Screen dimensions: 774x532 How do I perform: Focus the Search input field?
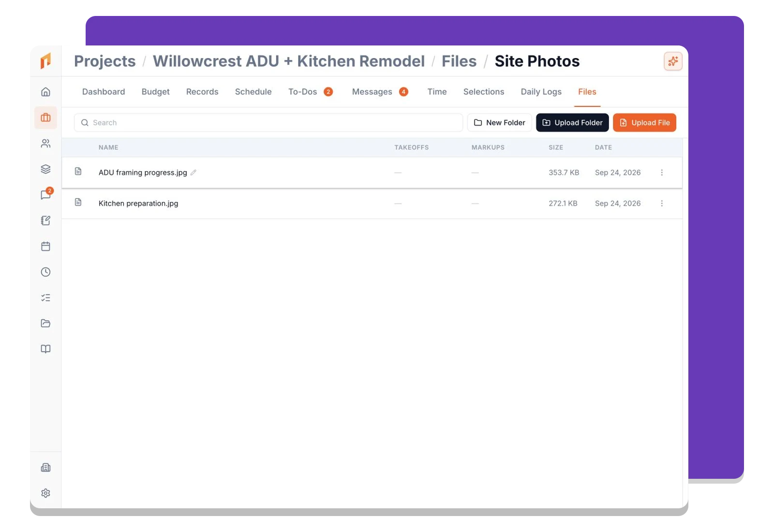click(x=268, y=122)
